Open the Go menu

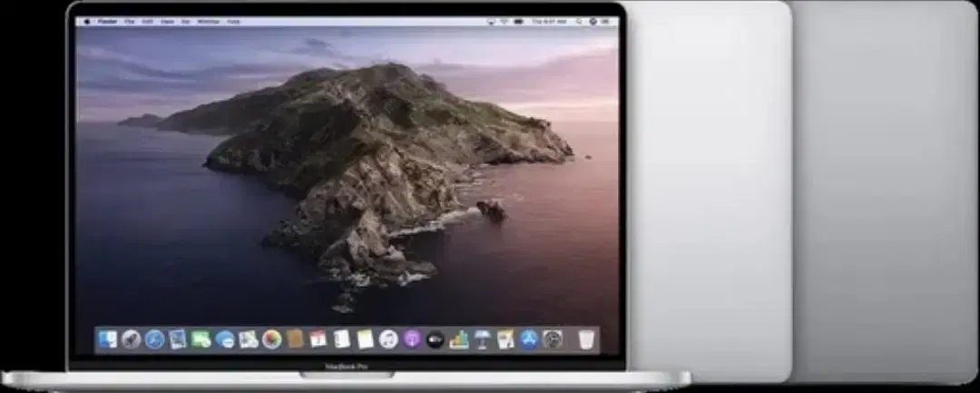[186, 21]
